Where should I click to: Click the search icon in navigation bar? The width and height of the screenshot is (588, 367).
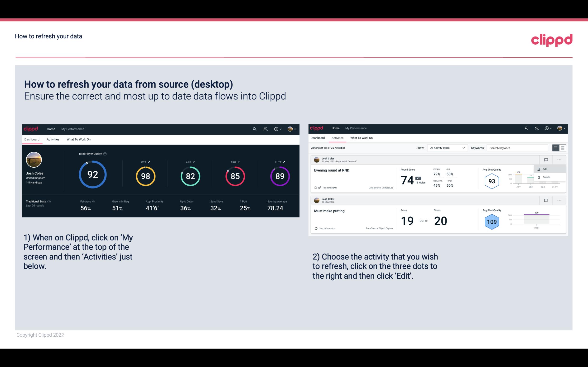(254, 128)
